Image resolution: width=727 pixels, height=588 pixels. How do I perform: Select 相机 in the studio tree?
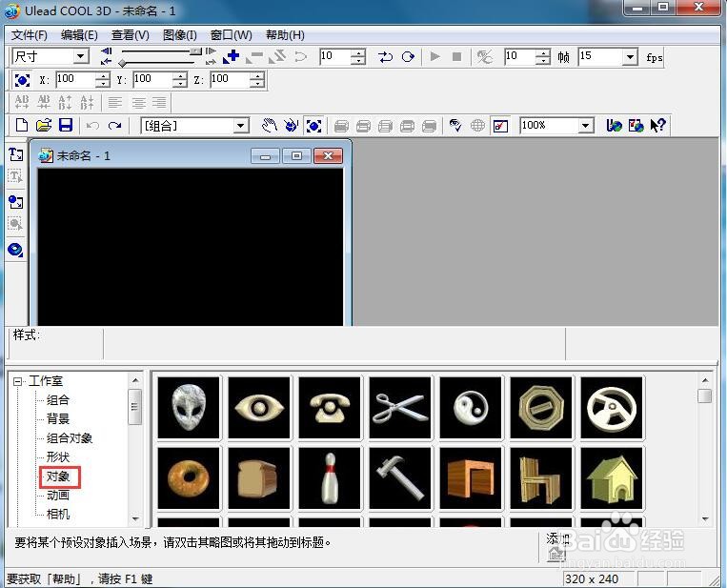pos(58,515)
